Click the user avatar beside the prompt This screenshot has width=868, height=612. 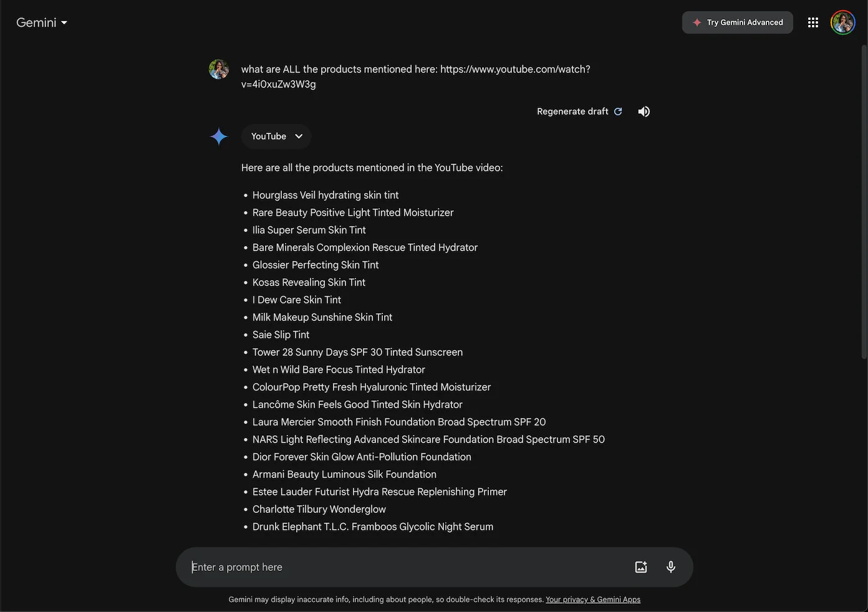[219, 69]
